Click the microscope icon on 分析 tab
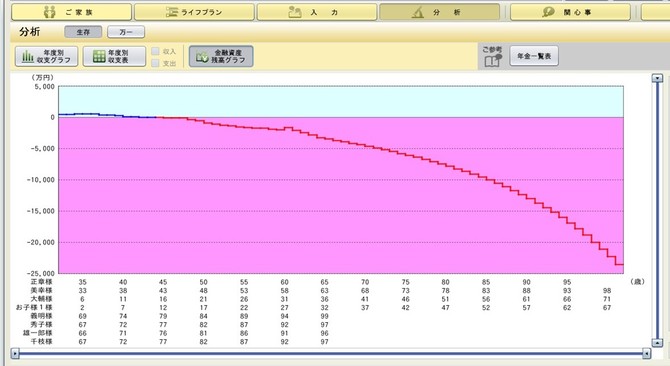Image resolution: width=670 pixels, height=366 pixels. pyautogui.click(x=418, y=12)
